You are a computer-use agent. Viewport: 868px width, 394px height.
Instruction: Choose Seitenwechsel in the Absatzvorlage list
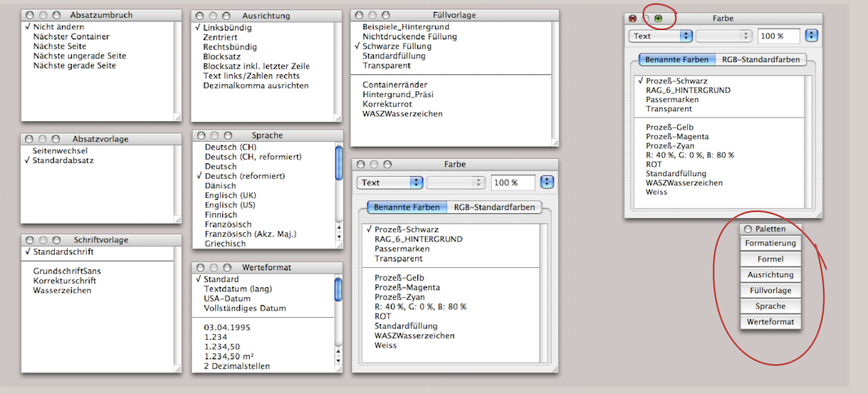tap(60, 151)
